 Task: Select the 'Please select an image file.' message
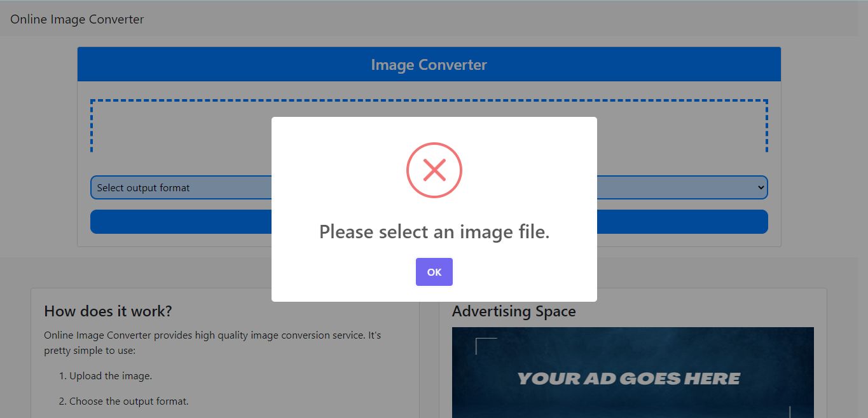point(434,232)
